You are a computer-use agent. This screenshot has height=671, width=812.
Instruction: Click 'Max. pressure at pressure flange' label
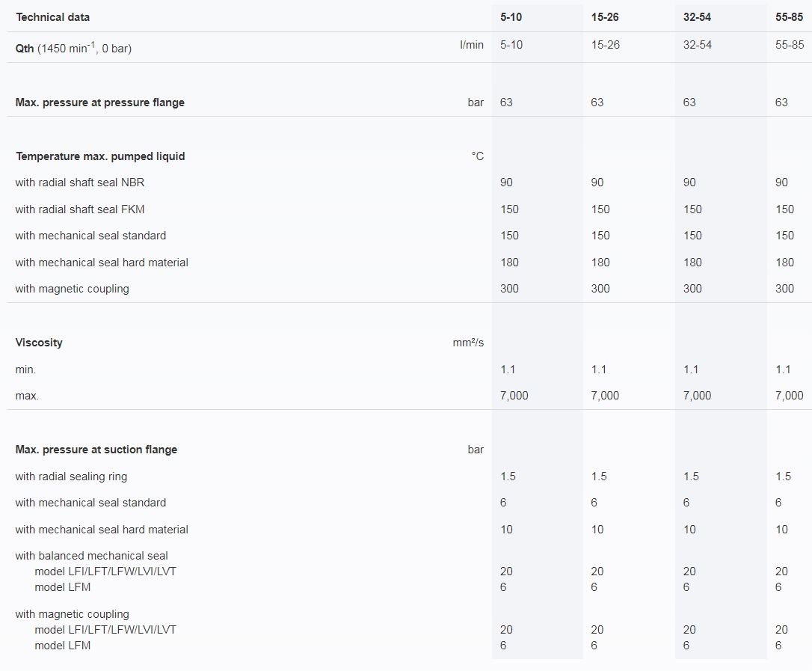click(100, 102)
